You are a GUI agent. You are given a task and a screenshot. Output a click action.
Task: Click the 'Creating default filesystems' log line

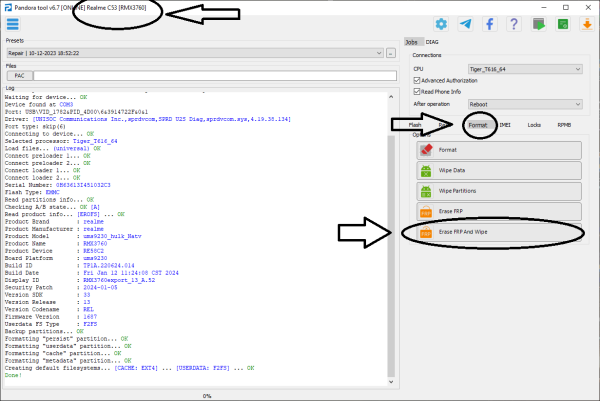(129, 368)
